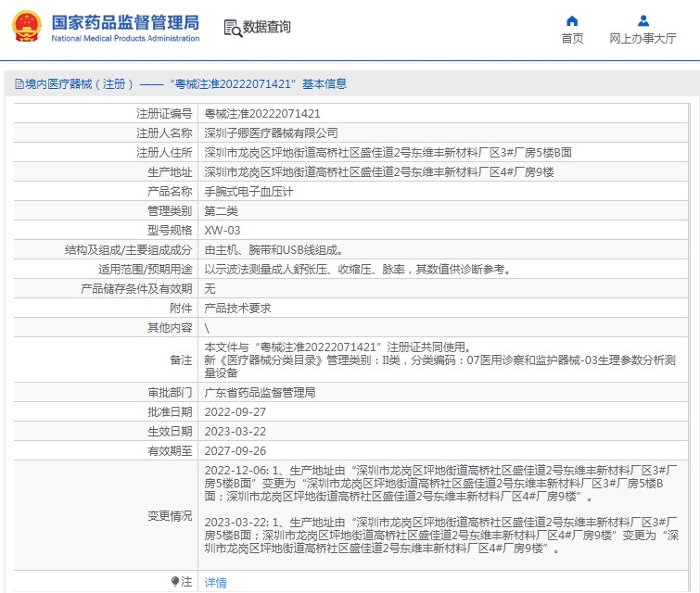The height and width of the screenshot is (593, 700).
Task: Click the 管理类别 label
Action: [x=170, y=211]
